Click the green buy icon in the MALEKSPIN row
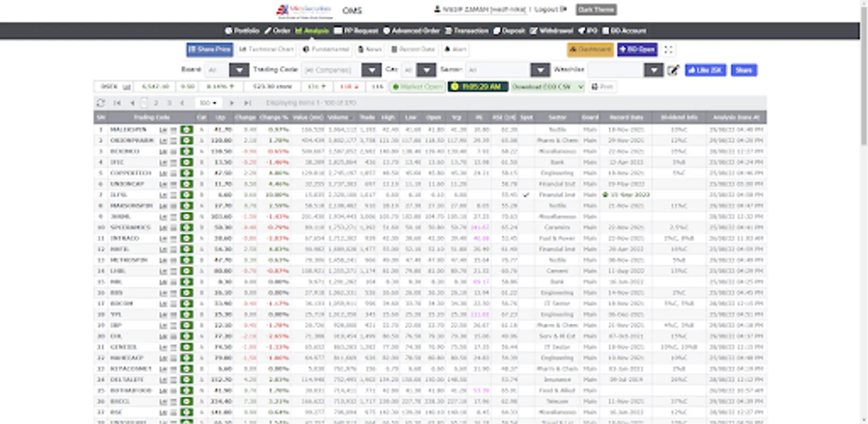The width and height of the screenshot is (868, 424). (187, 130)
